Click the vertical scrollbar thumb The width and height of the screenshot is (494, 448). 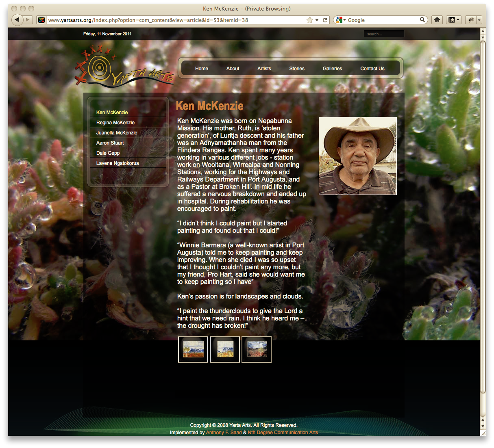tap(483, 216)
